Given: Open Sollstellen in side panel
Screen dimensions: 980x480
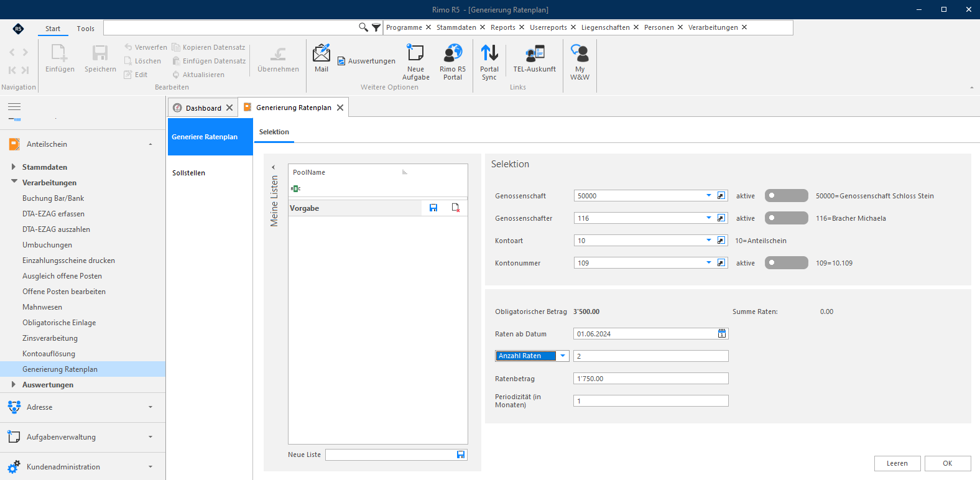Looking at the screenshot, I should pyautogui.click(x=188, y=173).
